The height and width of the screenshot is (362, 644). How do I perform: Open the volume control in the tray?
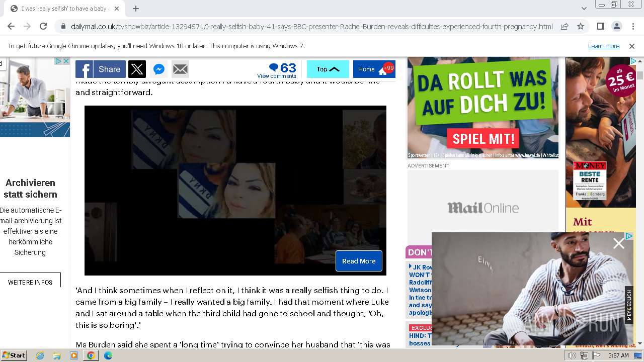(x=572, y=355)
